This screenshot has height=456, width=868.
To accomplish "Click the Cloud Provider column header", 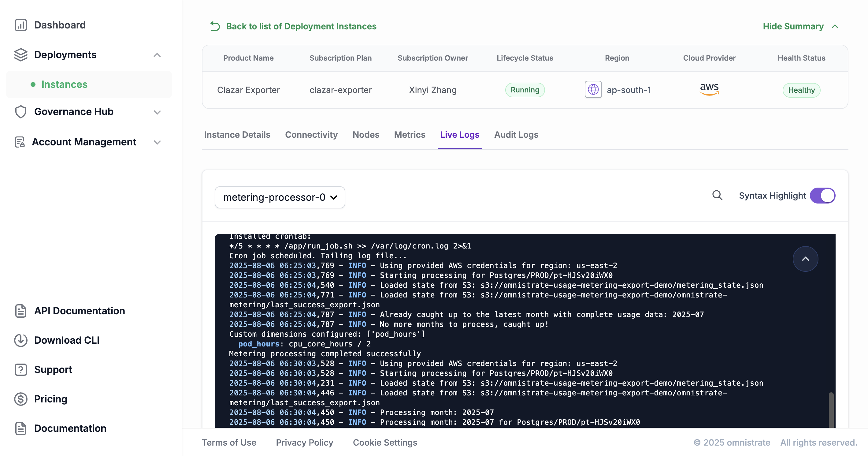I will [x=709, y=58].
